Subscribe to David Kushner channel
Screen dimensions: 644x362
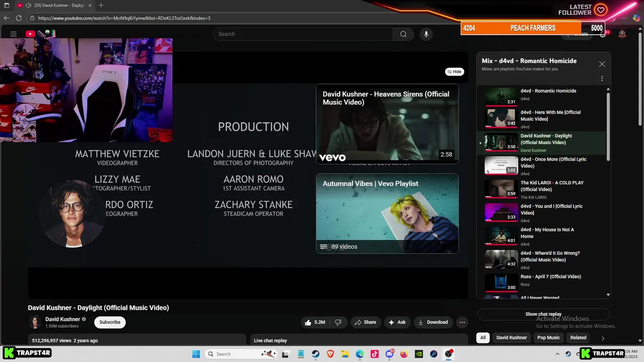[x=110, y=322]
